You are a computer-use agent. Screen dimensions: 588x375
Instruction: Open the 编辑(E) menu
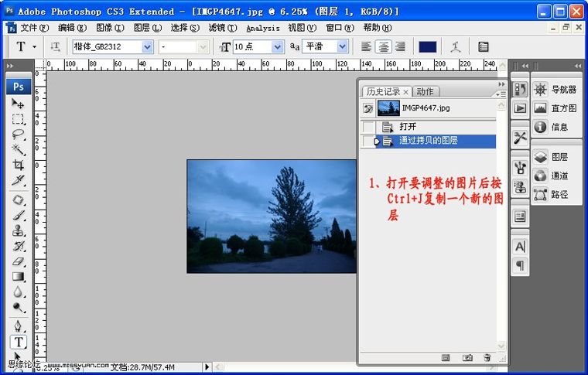(72, 28)
